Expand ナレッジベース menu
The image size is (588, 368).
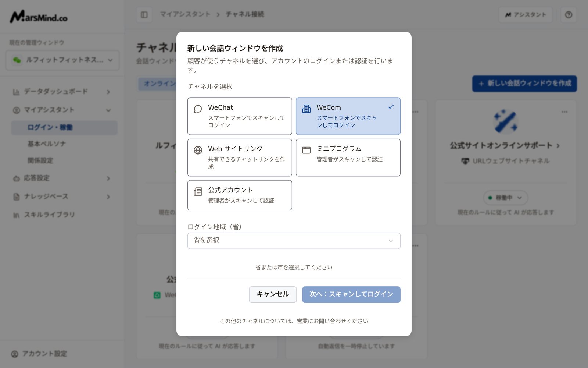click(62, 197)
